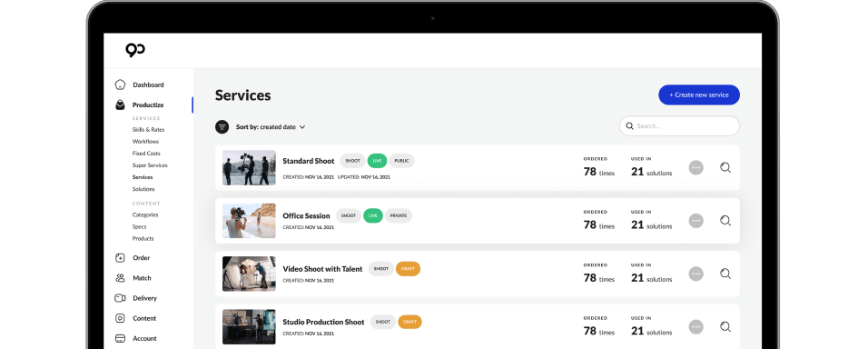The image size is (868, 349).
Task: Open more options for Video Shoot with Talent
Action: [695, 274]
